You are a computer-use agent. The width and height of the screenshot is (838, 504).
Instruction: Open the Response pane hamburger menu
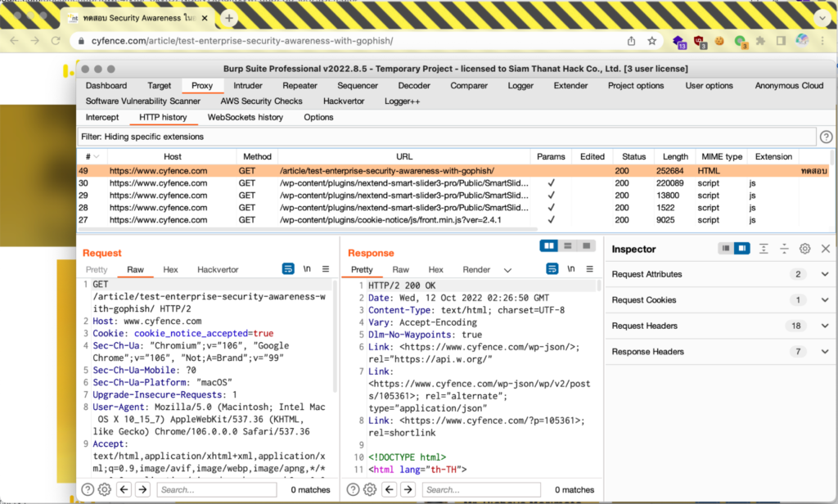click(589, 269)
